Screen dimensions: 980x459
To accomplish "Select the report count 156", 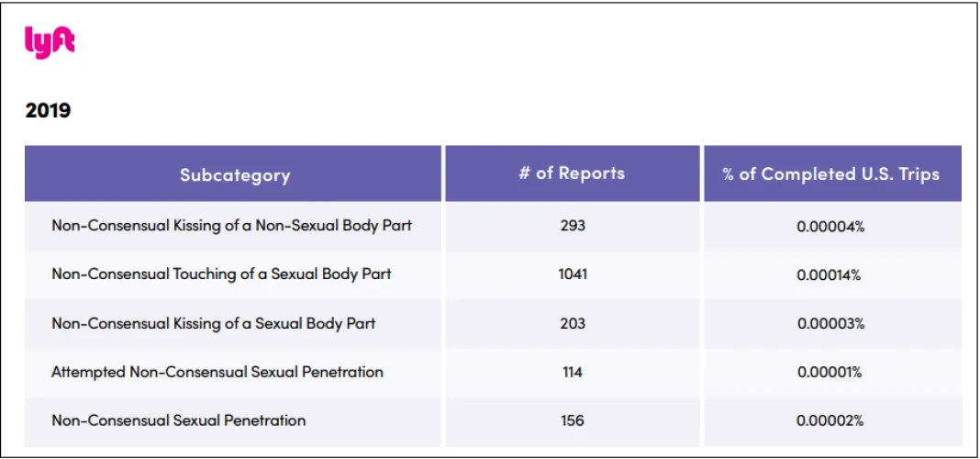I will pos(573,420).
